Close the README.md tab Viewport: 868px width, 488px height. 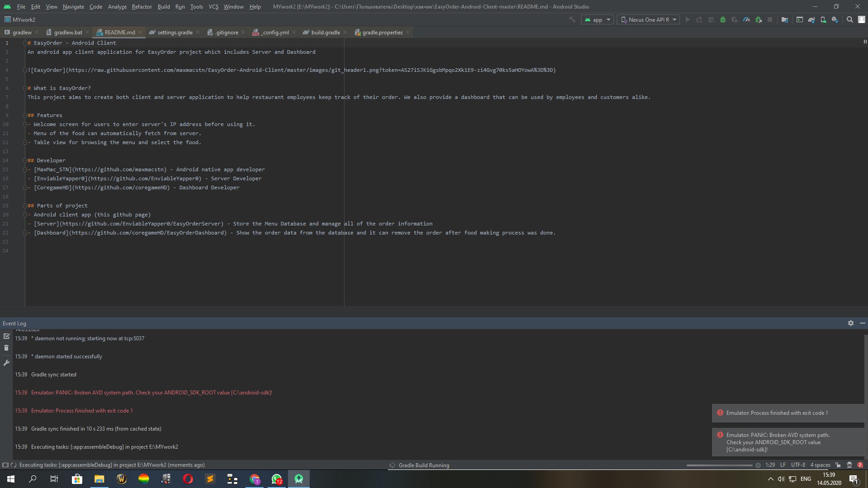(140, 32)
